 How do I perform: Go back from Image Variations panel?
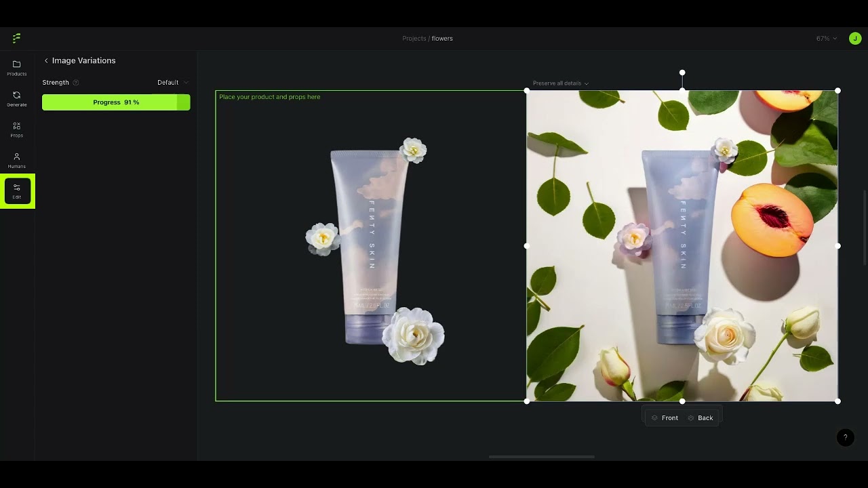pos(46,60)
